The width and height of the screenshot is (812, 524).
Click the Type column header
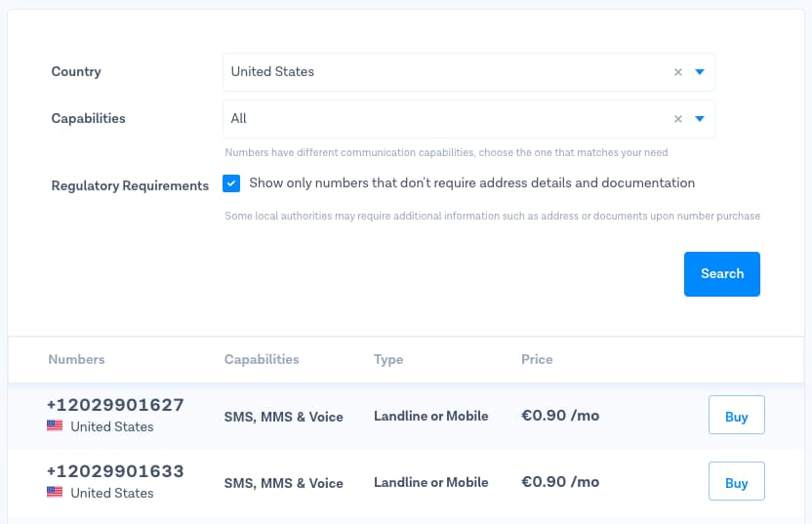(388, 360)
